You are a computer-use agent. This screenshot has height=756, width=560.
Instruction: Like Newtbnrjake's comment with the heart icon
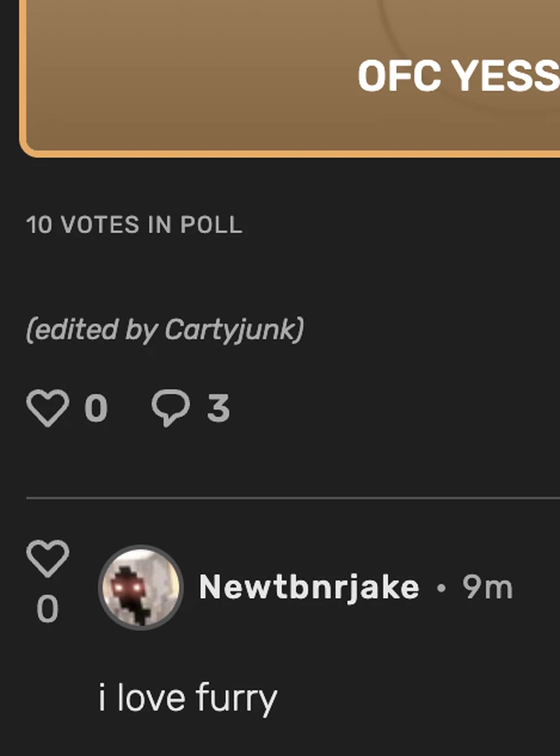pyautogui.click(x=47, y=559)
